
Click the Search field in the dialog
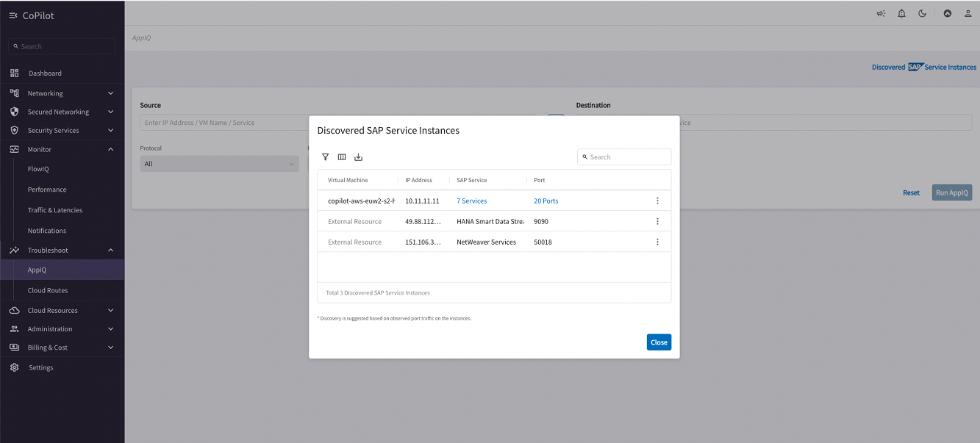[x=623, y=156]
